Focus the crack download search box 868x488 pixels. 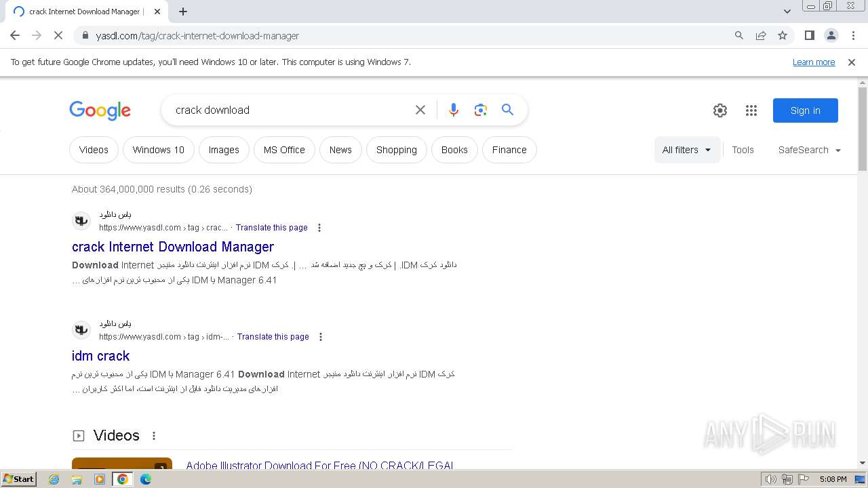[x=290, y=110]
